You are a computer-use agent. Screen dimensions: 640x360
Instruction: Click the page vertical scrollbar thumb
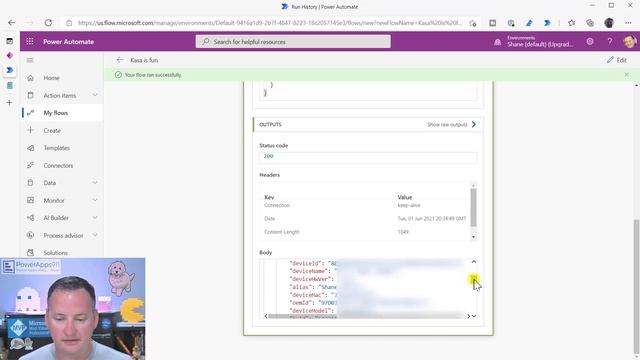(636, 286)
